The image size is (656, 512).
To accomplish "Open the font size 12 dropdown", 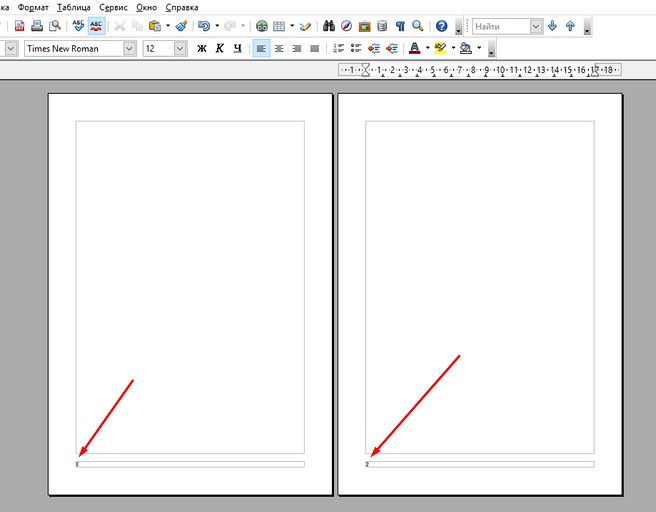I will [180, 48].
